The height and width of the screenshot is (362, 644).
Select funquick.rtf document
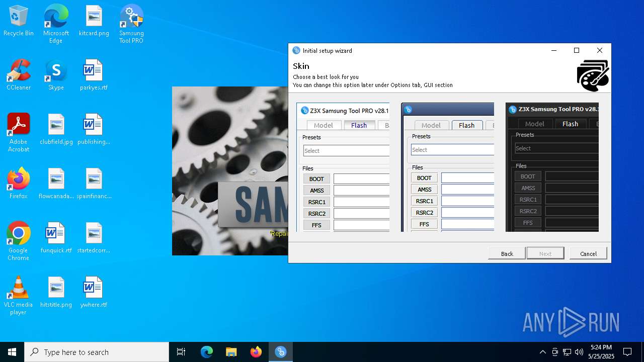[56, 238]
